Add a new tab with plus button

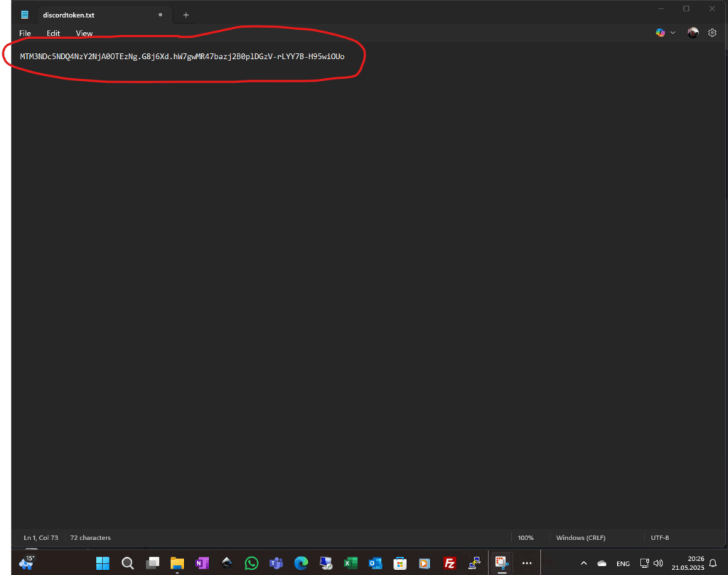pos(186,15)
